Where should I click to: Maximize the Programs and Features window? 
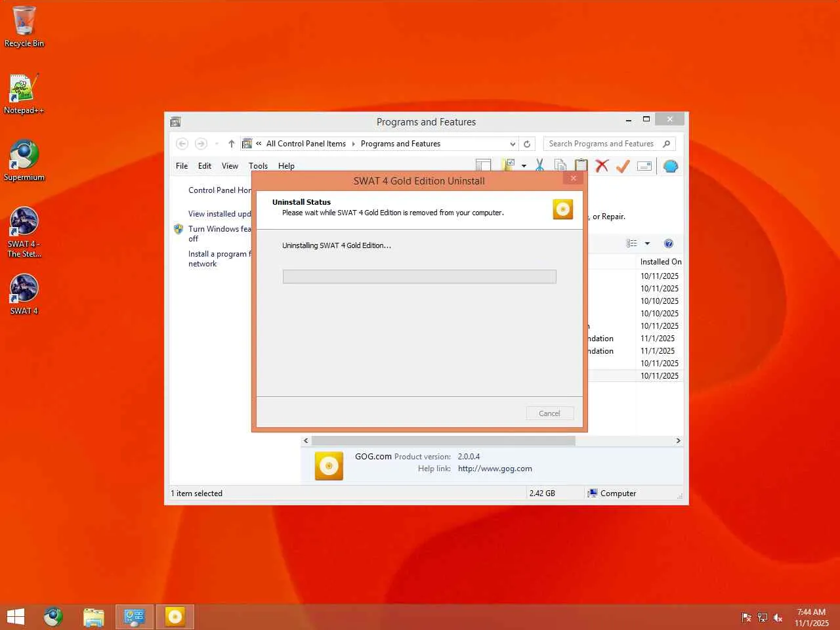[x=646, y=119]
